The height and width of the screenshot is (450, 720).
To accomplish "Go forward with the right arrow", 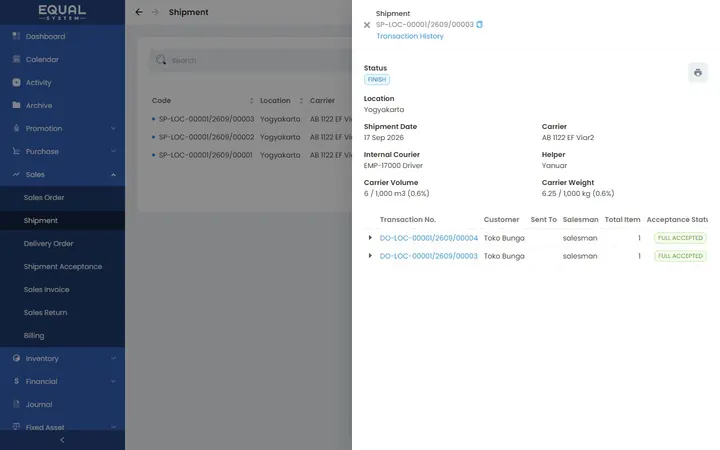I will (155, 12).
